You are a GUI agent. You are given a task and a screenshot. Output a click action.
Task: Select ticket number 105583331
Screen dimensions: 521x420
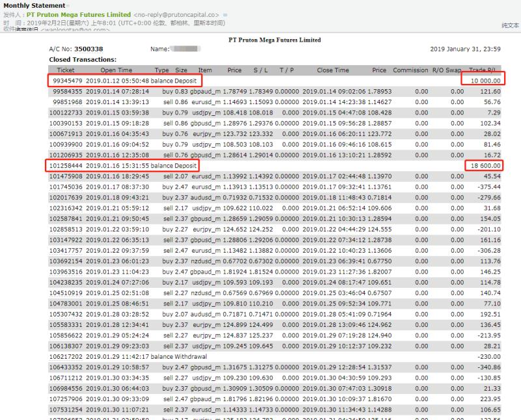click(66, 325)
